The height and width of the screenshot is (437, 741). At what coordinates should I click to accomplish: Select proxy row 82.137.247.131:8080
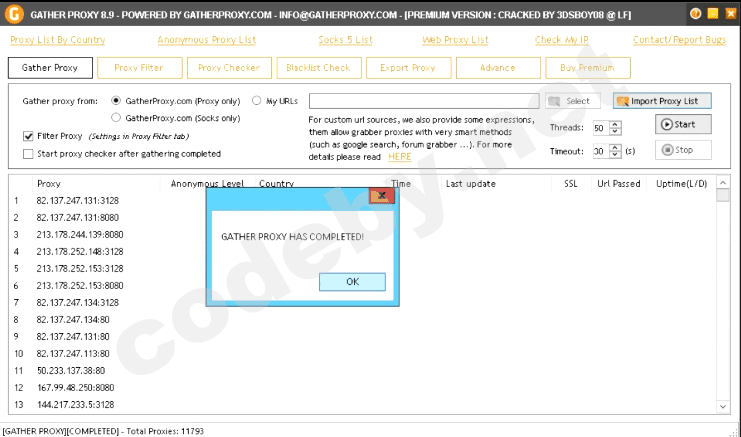78,218
